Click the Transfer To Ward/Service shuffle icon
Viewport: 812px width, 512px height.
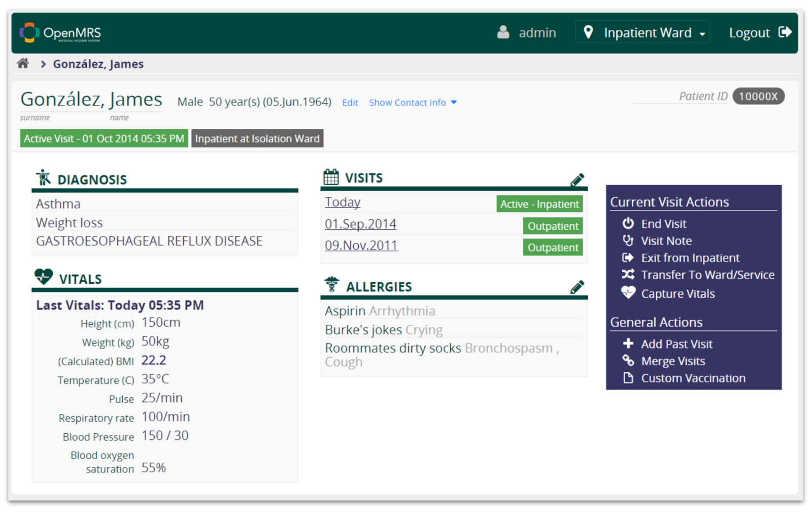(628, 275)
